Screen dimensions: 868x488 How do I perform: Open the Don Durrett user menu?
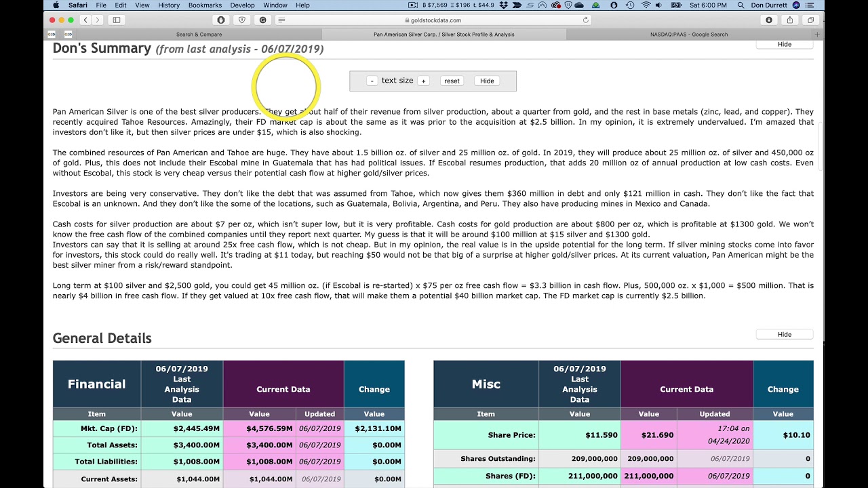pos(770,5)
